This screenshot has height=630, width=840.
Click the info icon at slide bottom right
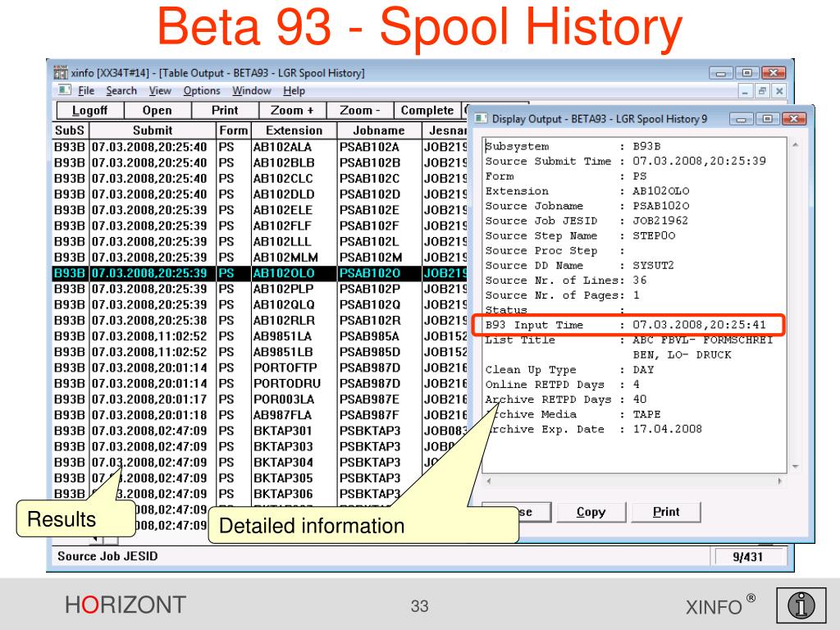click(801, 606)
